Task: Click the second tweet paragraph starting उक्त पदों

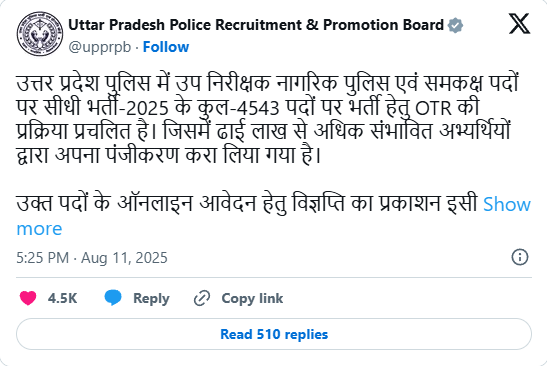Action: [247, 204]
